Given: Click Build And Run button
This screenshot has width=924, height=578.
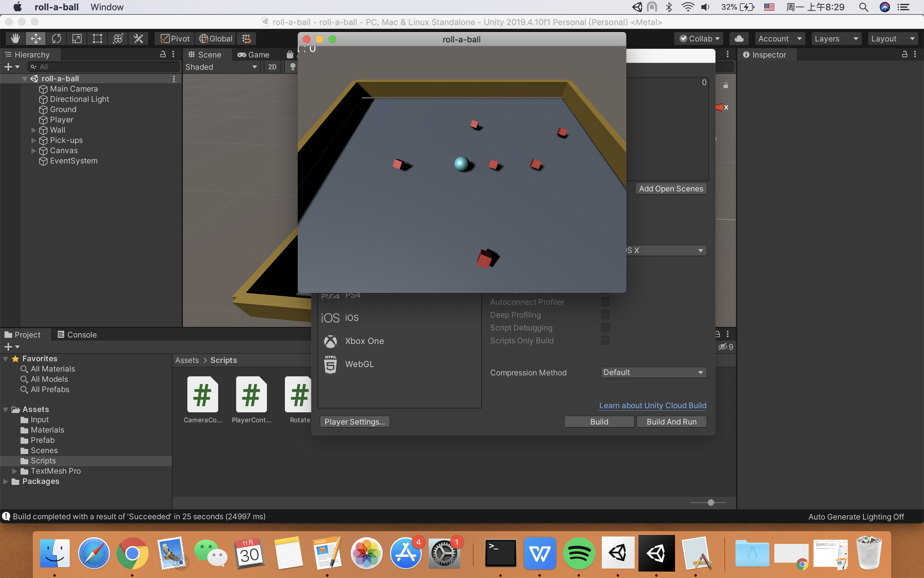Looking at the screenshot, I should pyautogui.click(x=672, y=422).
